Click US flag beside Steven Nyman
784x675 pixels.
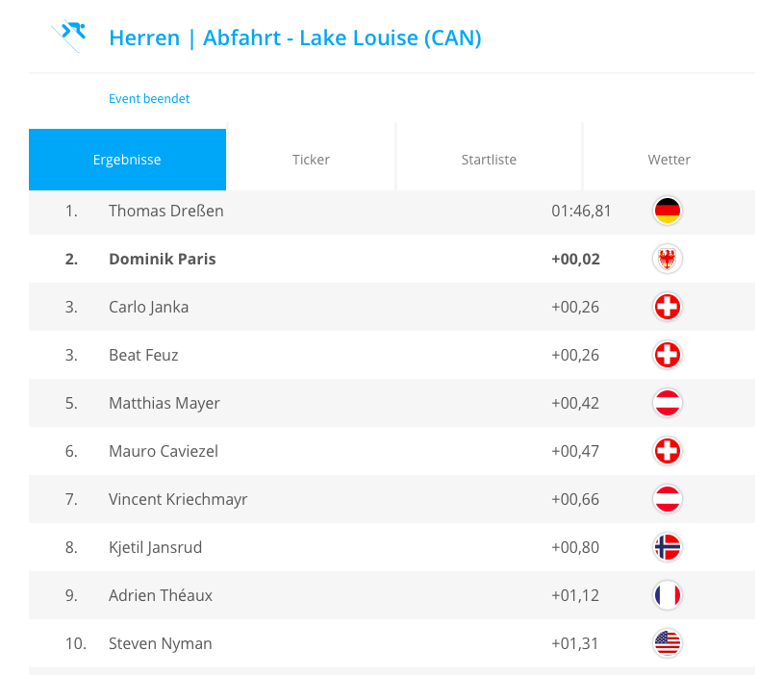(x=667, y=643)
